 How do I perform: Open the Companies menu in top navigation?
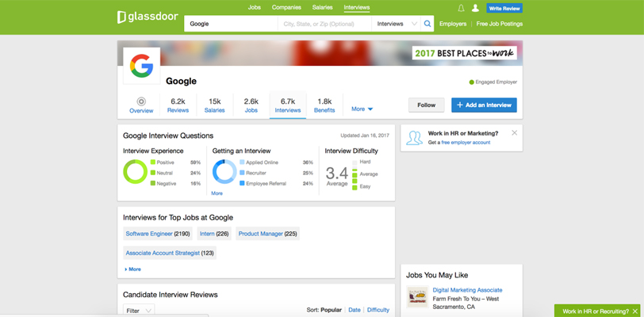pos(286,7)
